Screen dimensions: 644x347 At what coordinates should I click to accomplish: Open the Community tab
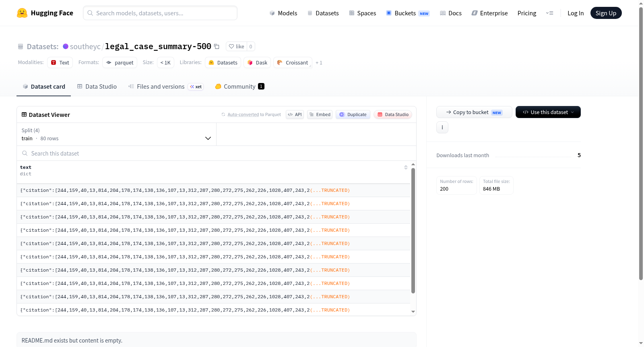[240, 86]
